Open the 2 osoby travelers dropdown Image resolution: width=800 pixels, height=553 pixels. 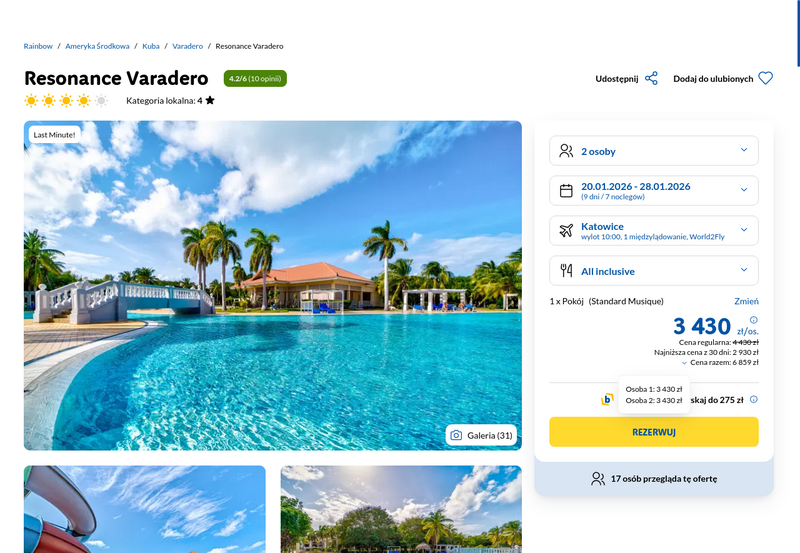point(654,150)
